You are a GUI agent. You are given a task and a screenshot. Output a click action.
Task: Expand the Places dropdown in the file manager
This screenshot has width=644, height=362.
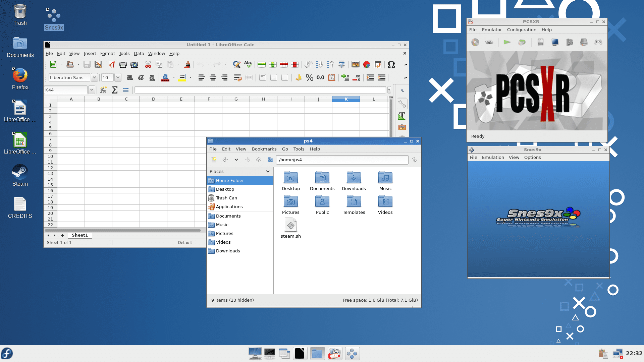[x=268, y=171]
